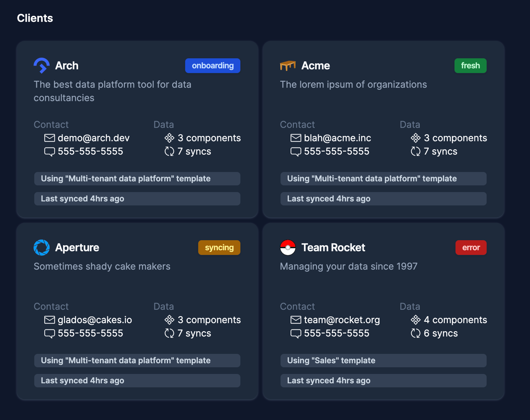Click "7 syncs" in Arch card
Image resolution: width=530 pixels, height=420 pixels.
coord(194,151)
